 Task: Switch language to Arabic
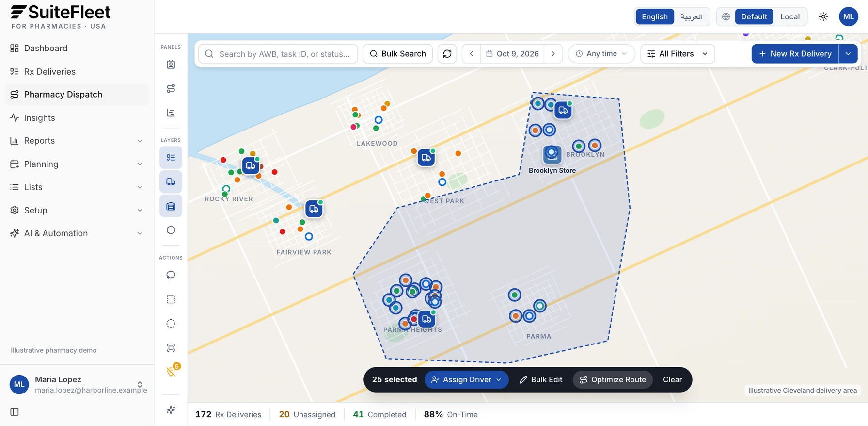coord(692,16)
